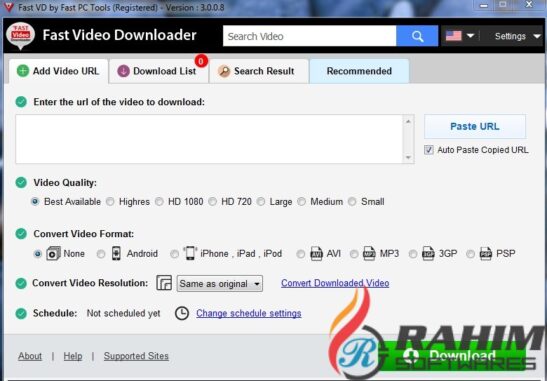The height and width of the screenshot is (381, 547).
Task: Choose the iPhone, iPad, iPod radio button
Action: [x=174, y=254]
